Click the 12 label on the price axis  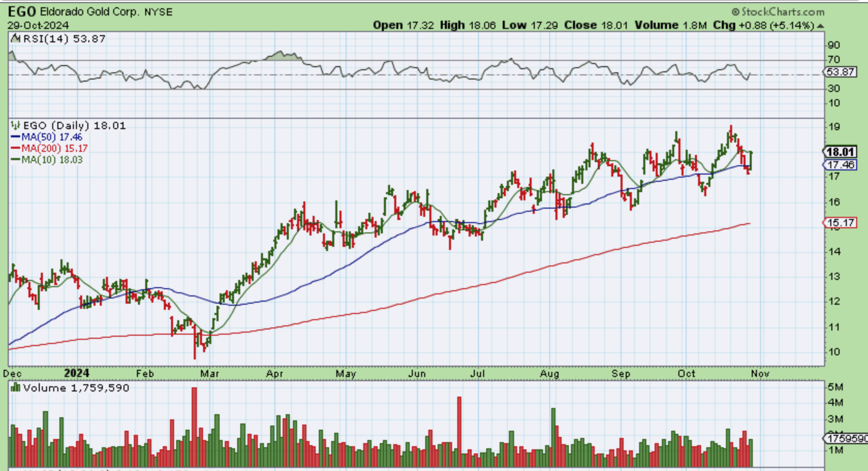834,301
